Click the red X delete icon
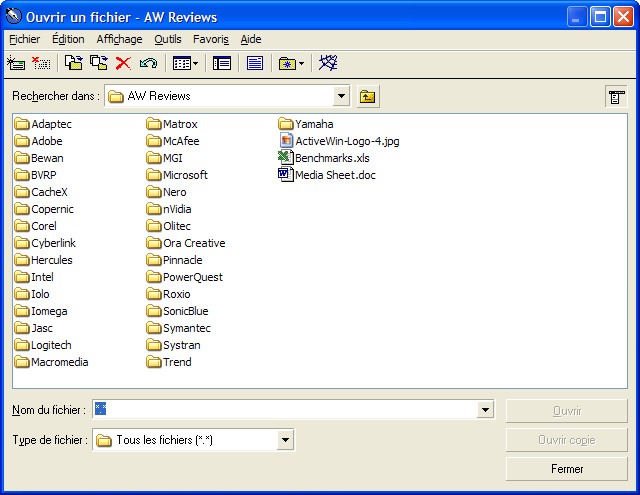The image size is (640, 495). (x=123, y=63)
